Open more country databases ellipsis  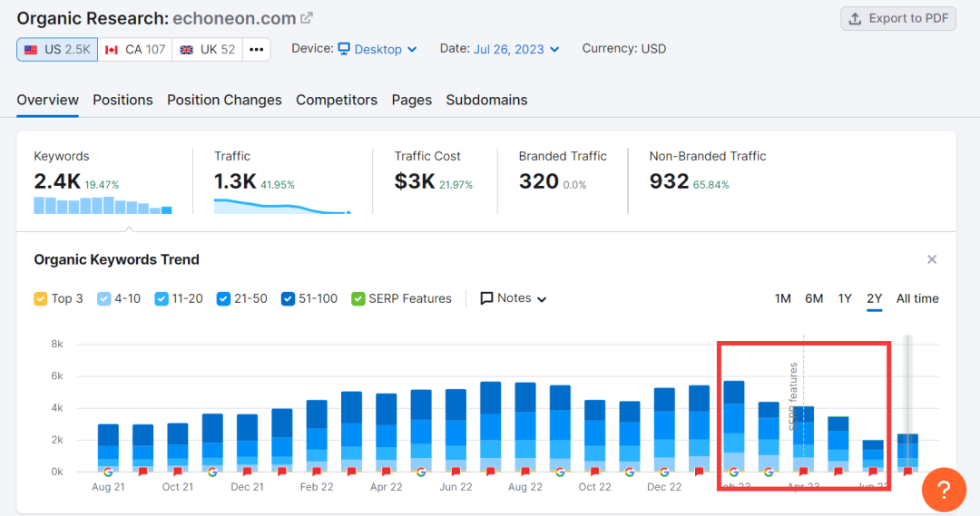click(256, 49)
